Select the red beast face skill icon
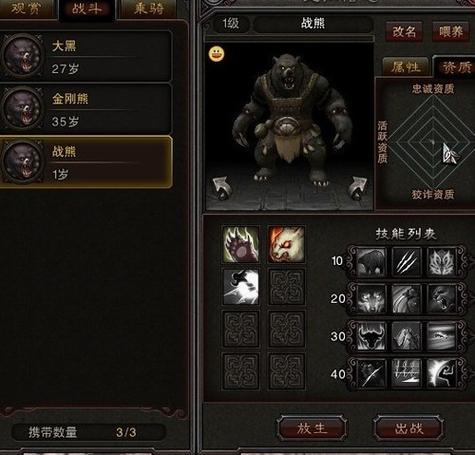This screenshot has width=475, height=455. (286, 244)
